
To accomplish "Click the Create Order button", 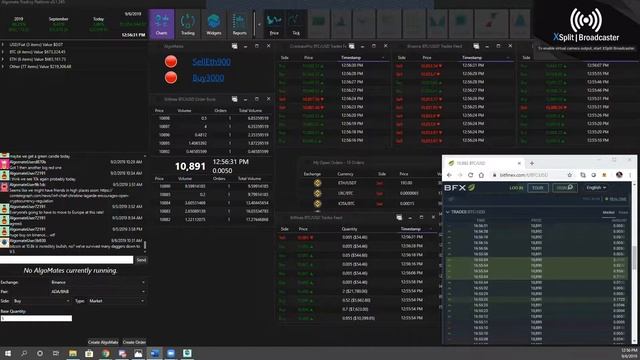I will pos(134,342).
